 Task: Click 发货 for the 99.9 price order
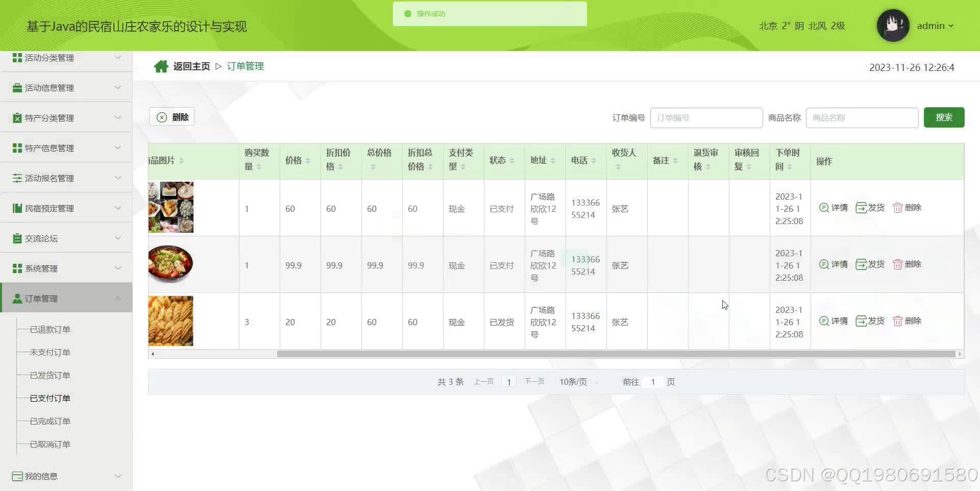click(x=870, y=264)
